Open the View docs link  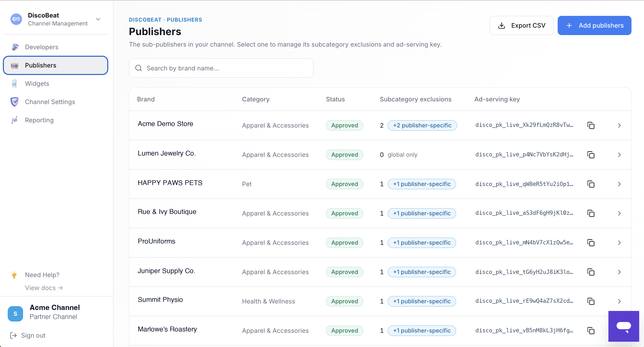44,288
